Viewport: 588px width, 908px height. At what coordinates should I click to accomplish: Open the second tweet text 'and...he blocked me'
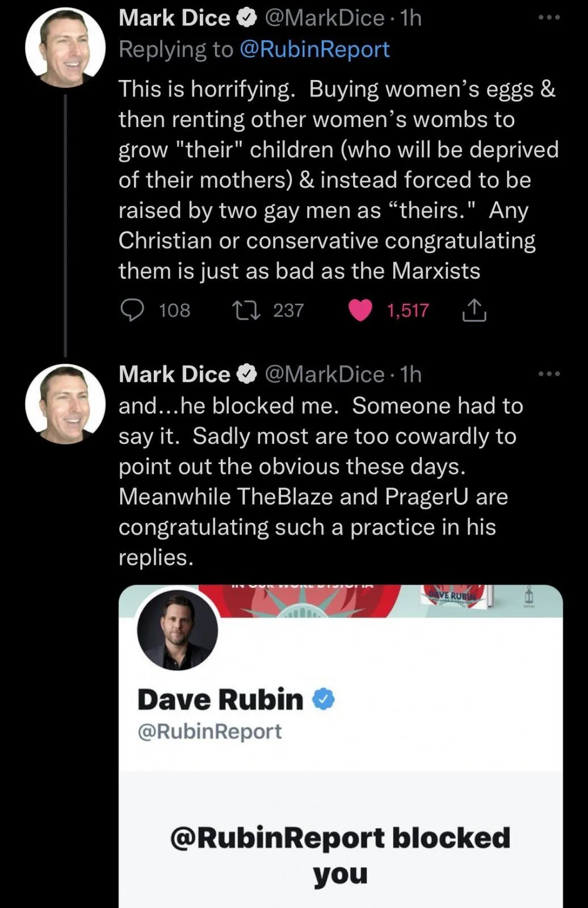pos(321,481)
